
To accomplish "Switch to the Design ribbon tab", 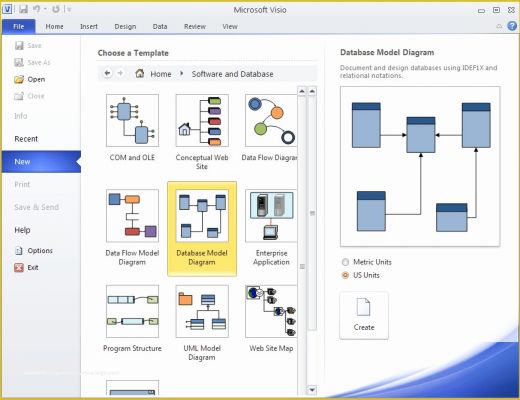I will (125, 26).
